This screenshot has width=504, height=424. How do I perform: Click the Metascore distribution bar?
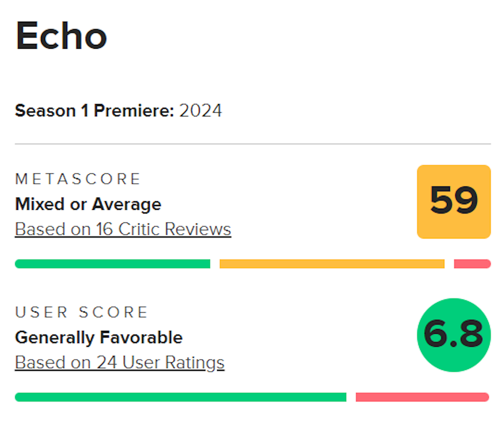point(252,264)
